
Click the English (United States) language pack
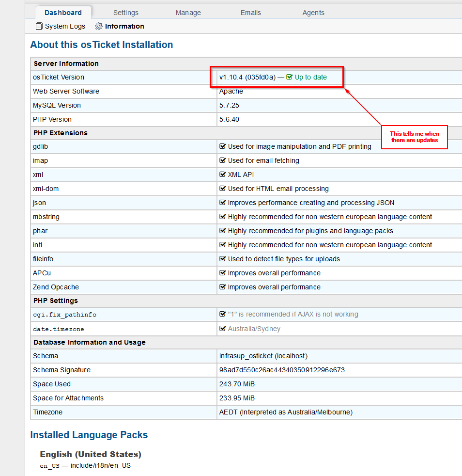pos(91,454)
